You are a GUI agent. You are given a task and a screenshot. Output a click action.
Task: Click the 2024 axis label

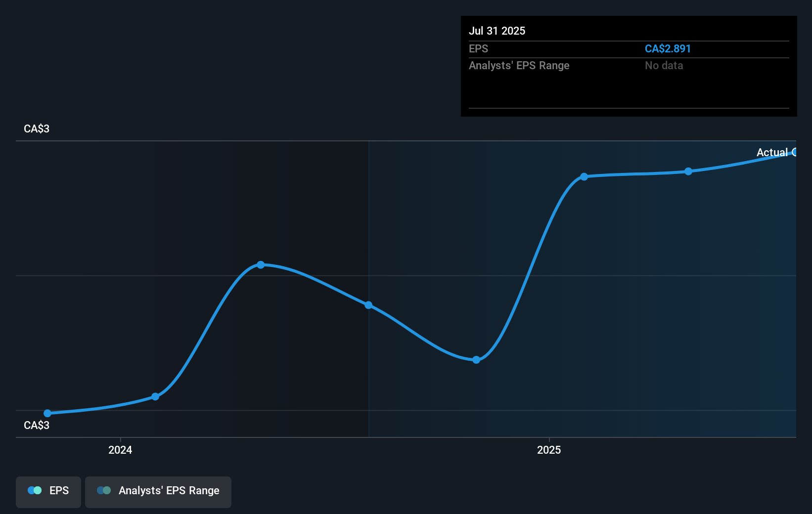click(119, 450)
